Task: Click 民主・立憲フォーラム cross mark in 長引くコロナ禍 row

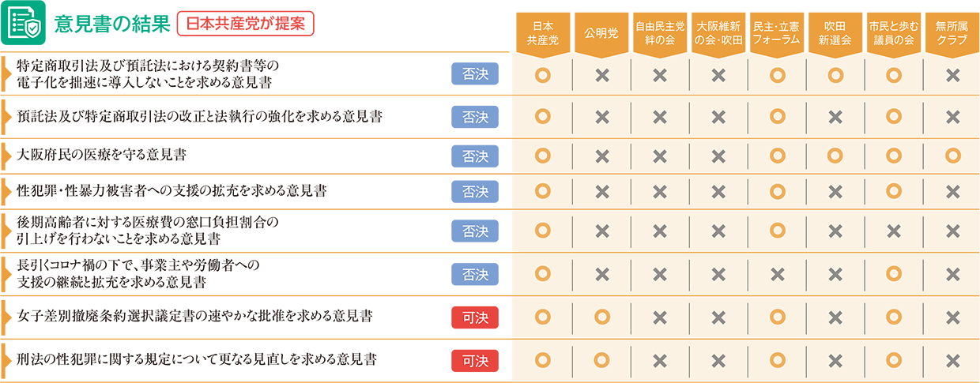Action: click(x=777, y=274)
